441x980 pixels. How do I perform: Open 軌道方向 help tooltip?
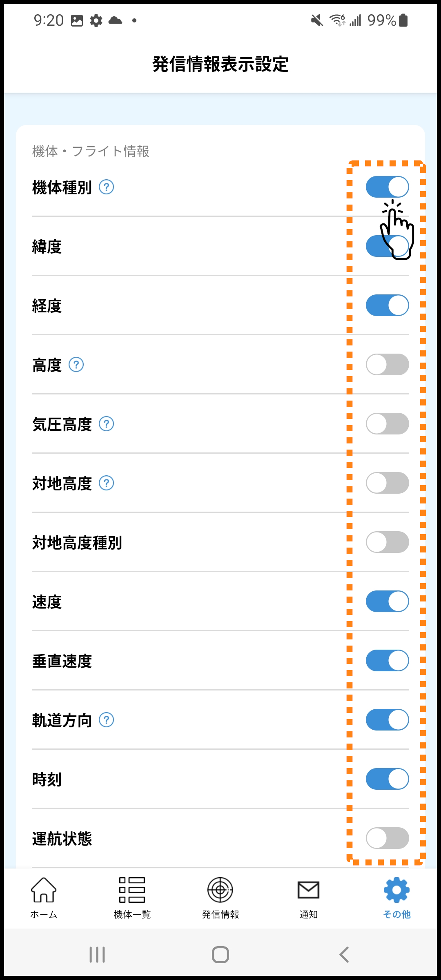coord(107,720)
